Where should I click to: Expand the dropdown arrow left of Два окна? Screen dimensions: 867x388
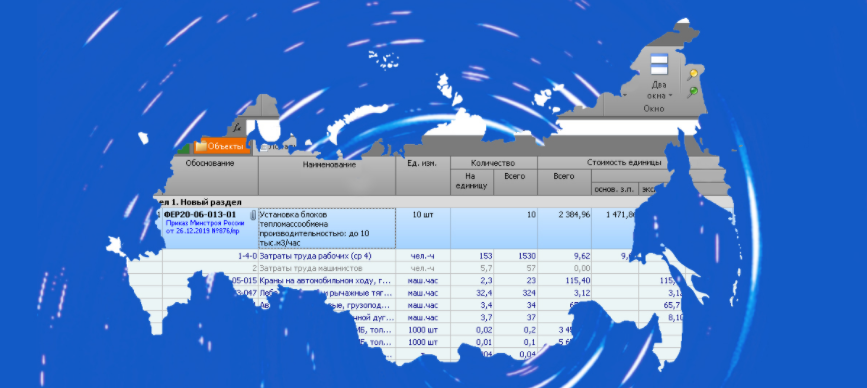tap(625, 95)
